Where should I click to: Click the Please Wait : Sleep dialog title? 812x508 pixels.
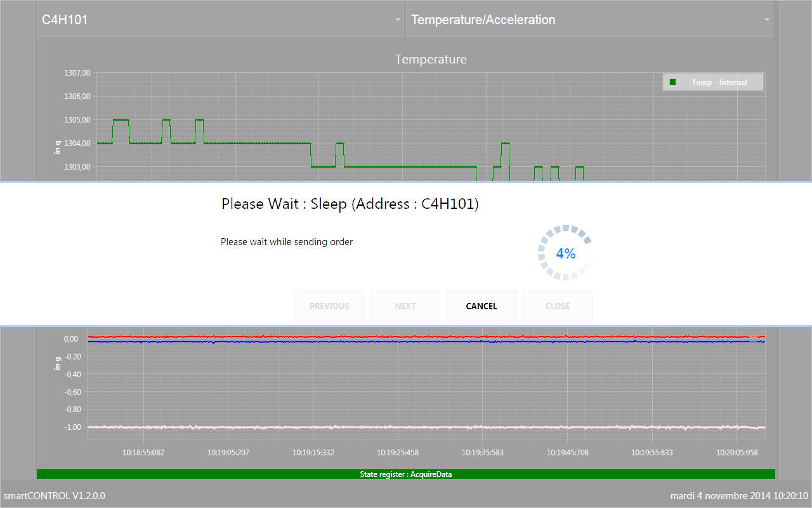[350, 204]
